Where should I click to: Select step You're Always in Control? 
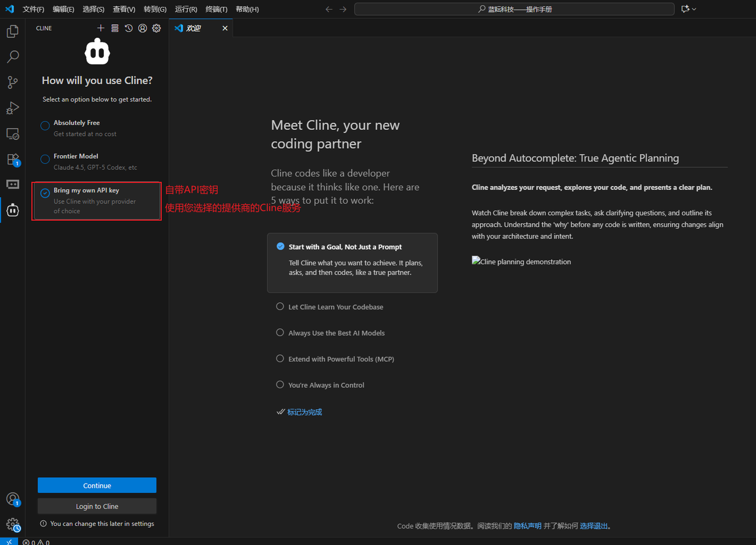coord(352,385)
